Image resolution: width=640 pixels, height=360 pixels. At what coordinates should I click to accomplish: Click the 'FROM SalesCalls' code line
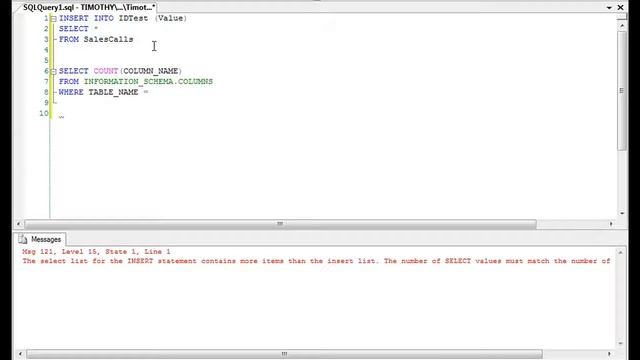point(96,40)
